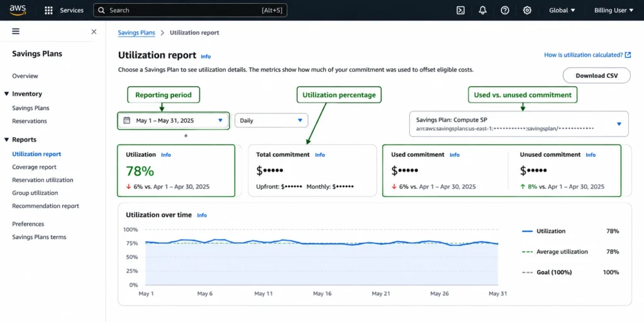Click Info beside Utilization card label
Screen dimensions: 644x322
click(x=166, y=155)
